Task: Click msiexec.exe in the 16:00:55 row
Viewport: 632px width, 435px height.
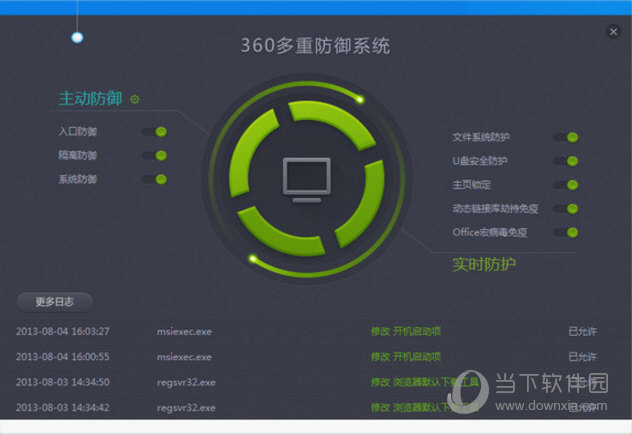Action: 184,357
